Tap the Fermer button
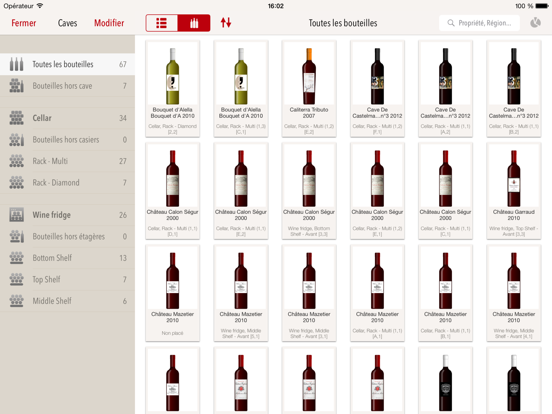The width and height of the screenshot is (552, 414). [24, 23]
